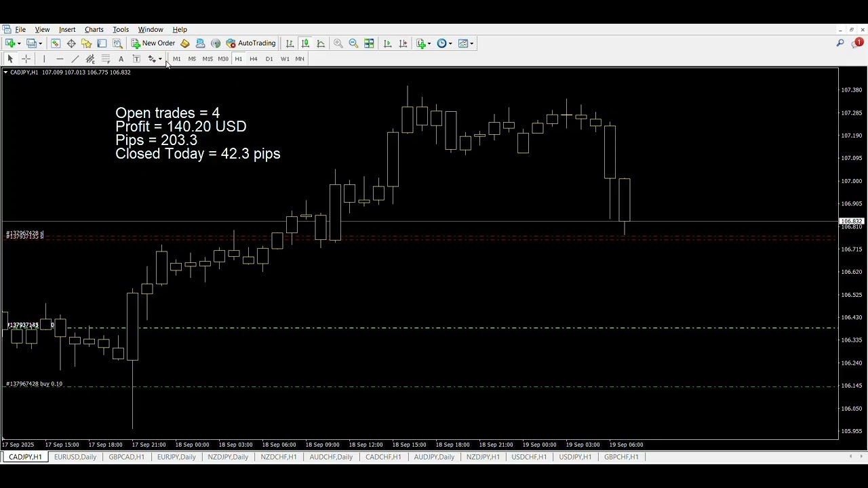Open the Fibonacci retracement tool
This screenshot has height=488, width=868.
(x=106, y=59)
